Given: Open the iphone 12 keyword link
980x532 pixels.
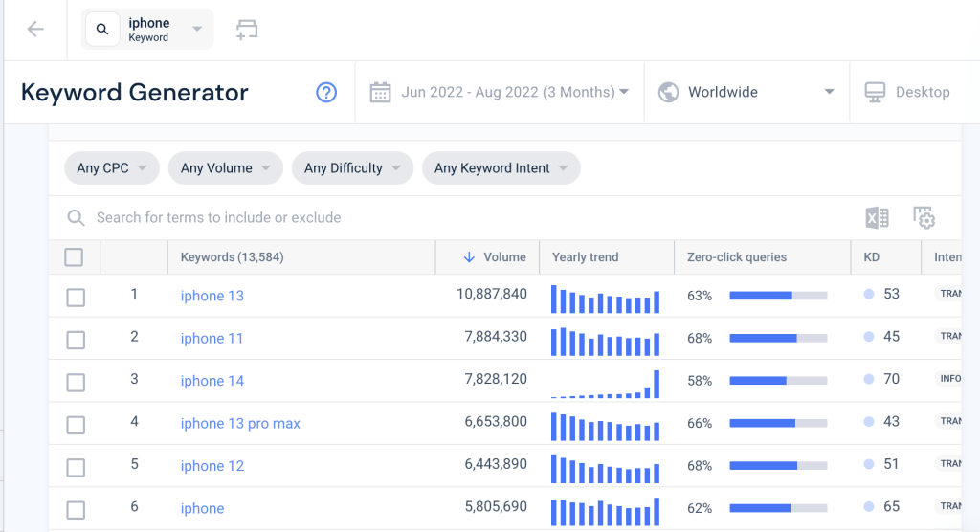Looking at the screenshot, I should point(212,466).
